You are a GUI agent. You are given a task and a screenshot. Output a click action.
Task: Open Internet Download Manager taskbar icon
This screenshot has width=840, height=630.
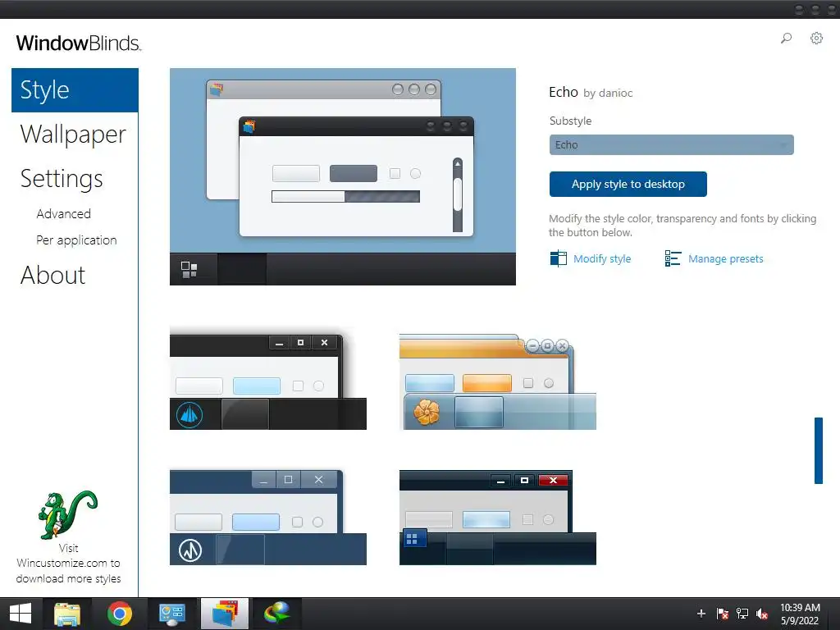277,614
